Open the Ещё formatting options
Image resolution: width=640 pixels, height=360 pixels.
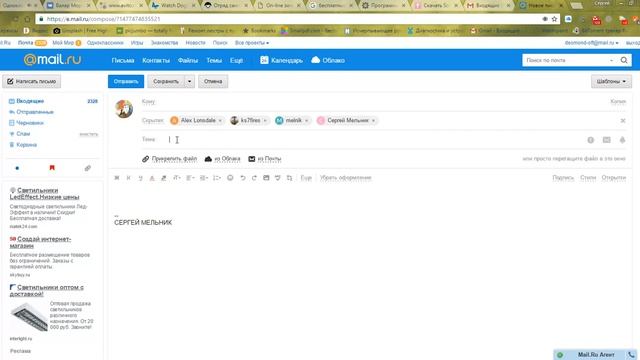[x=306, y=178]
